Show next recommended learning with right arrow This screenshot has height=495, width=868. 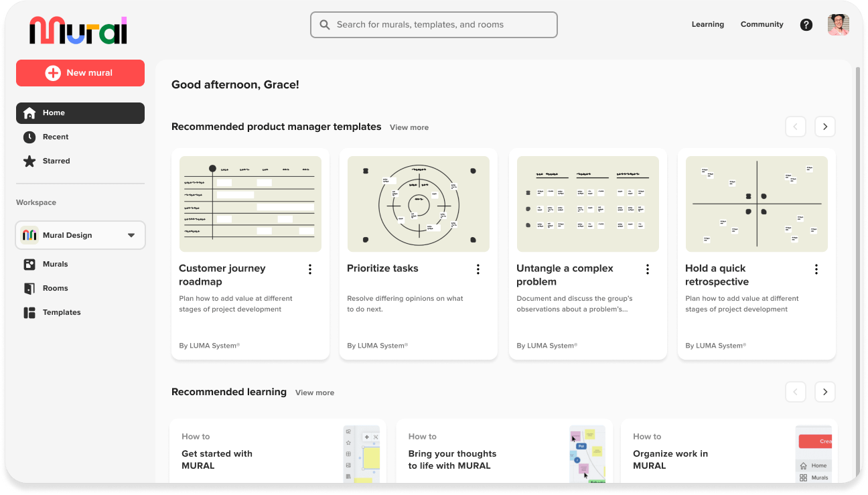(x=825, y=392)
